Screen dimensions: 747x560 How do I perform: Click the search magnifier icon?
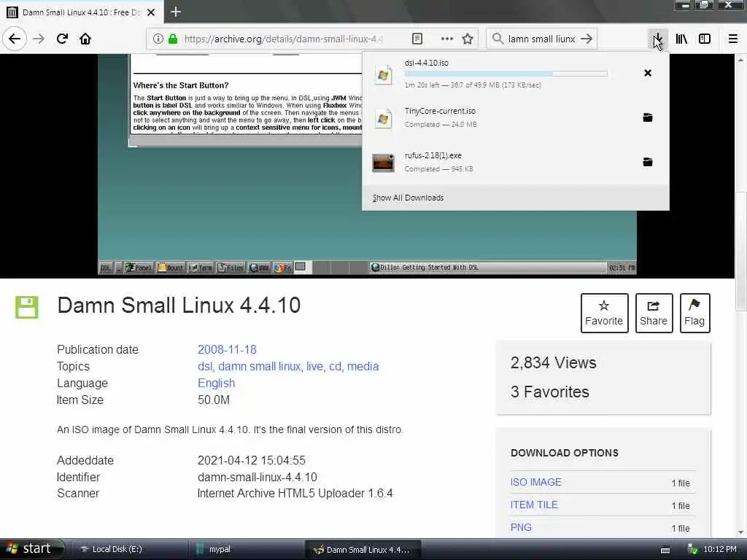point(498,39)
